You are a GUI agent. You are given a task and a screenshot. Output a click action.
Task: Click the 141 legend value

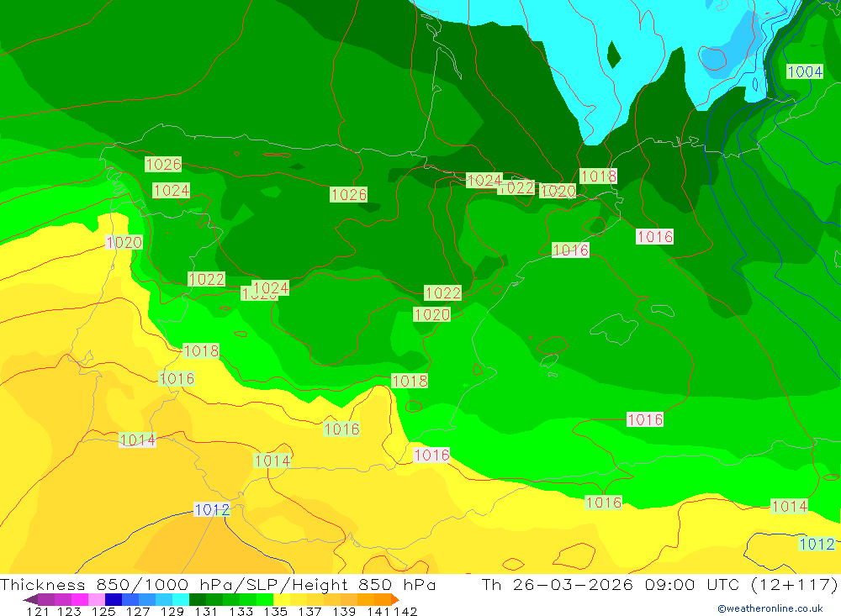[378, 611]
